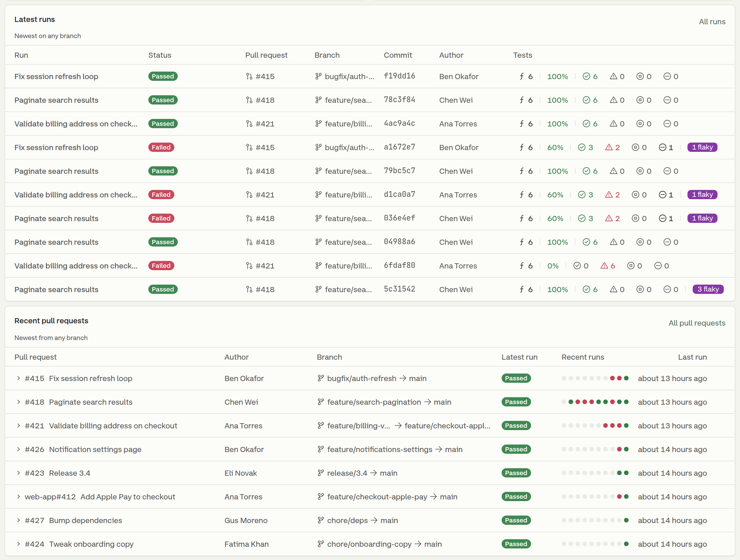
Task: Open the All runs link
Action: 712,22
